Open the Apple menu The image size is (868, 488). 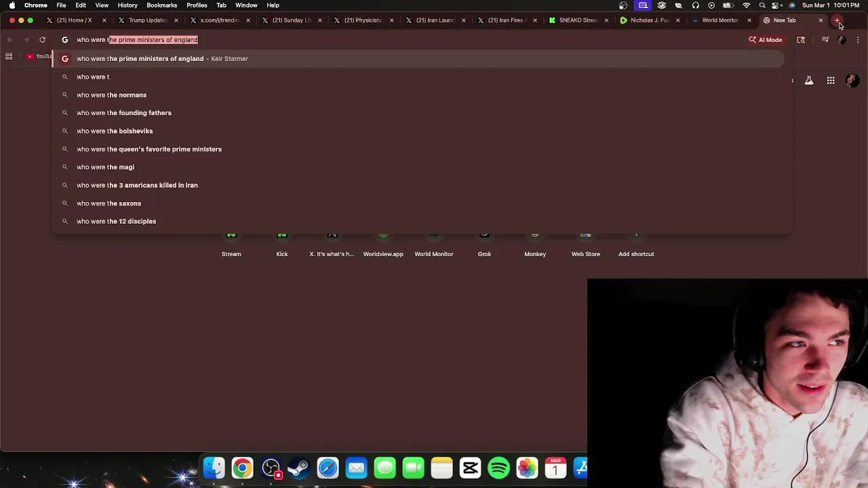pyautogui.click(x=12, y=5)
